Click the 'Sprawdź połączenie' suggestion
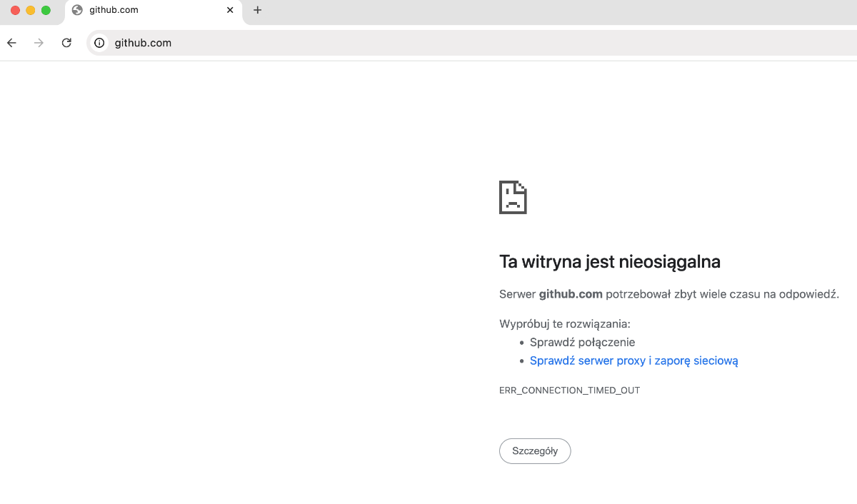 coord(582,342)
